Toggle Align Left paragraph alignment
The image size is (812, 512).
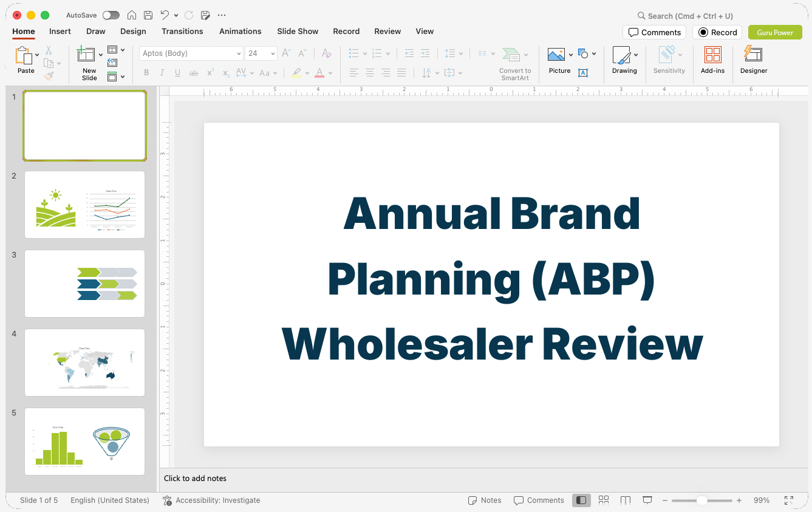pyautogui.click(x=354, y=73)
